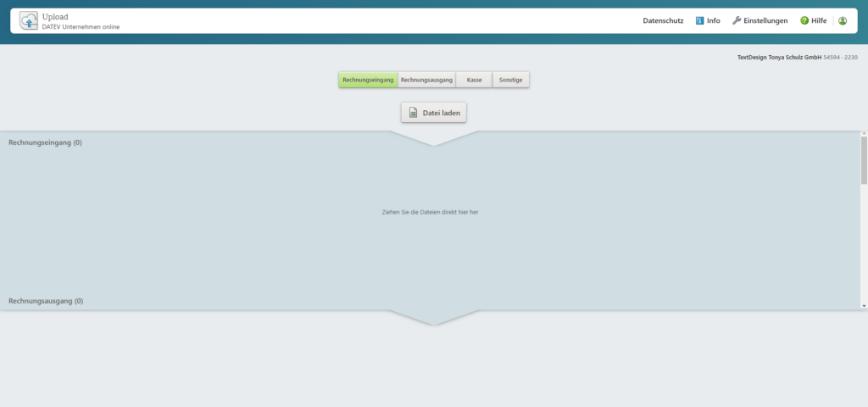This screenshot has width=868, height=407.
Task: Click the Rechnungsausgang (0) section heading
Action: coord(46,301)
